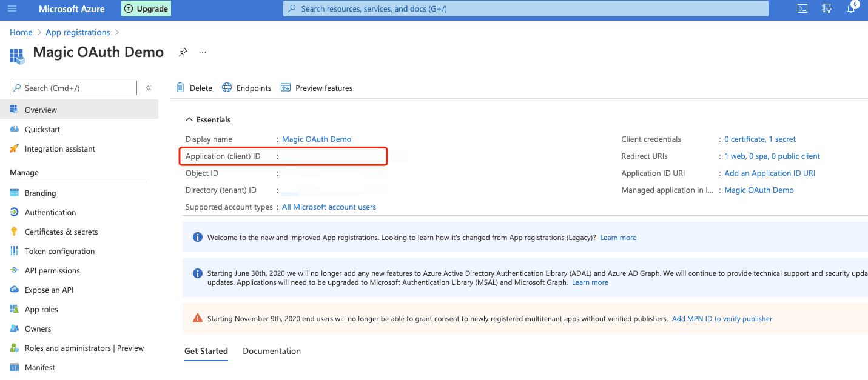Viewport: 868px width, 380px height.
Task: Click the Token configuration bars icon
Action: click(14, 251)
